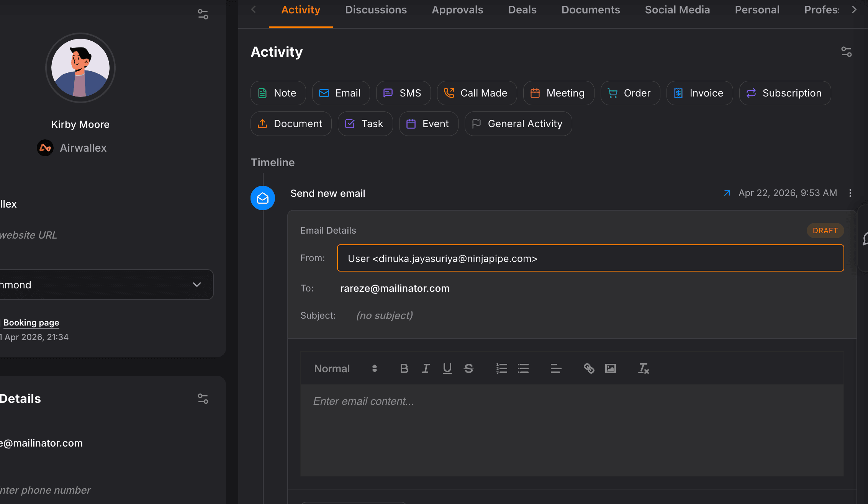Click the right chevron to reveal more tabs
The height and width of the screenshot is (504, 868).
[854, 10]
